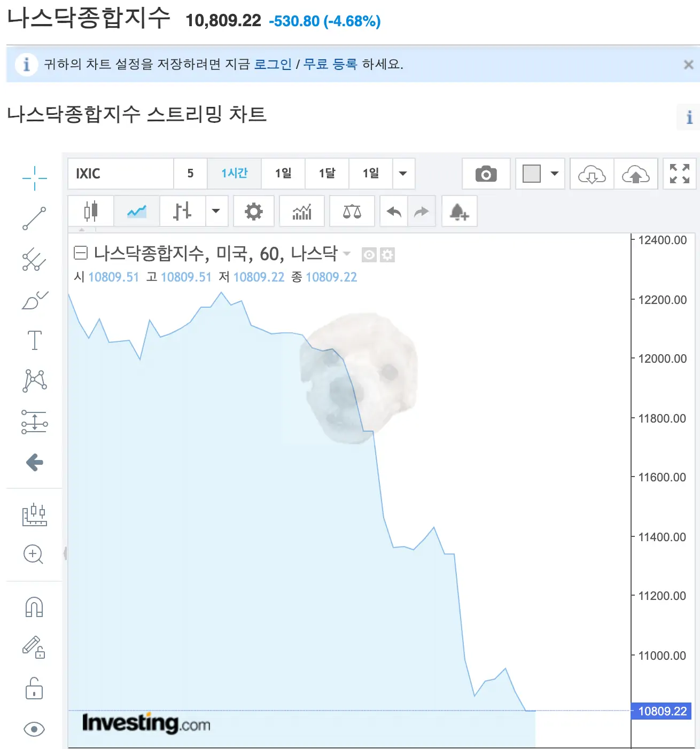
Task: Select the text annotation tool
Action: pyautogui.click(x=34, y=339)
